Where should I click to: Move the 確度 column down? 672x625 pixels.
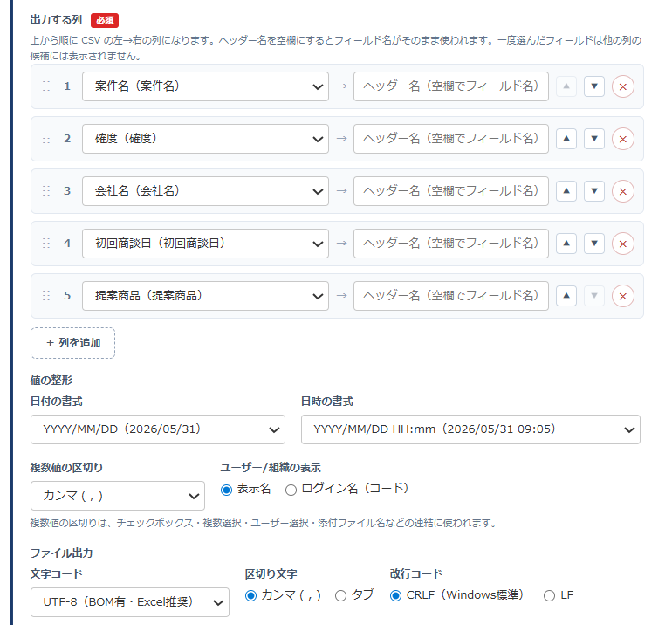pyautogui.click(x=594, y=139)
